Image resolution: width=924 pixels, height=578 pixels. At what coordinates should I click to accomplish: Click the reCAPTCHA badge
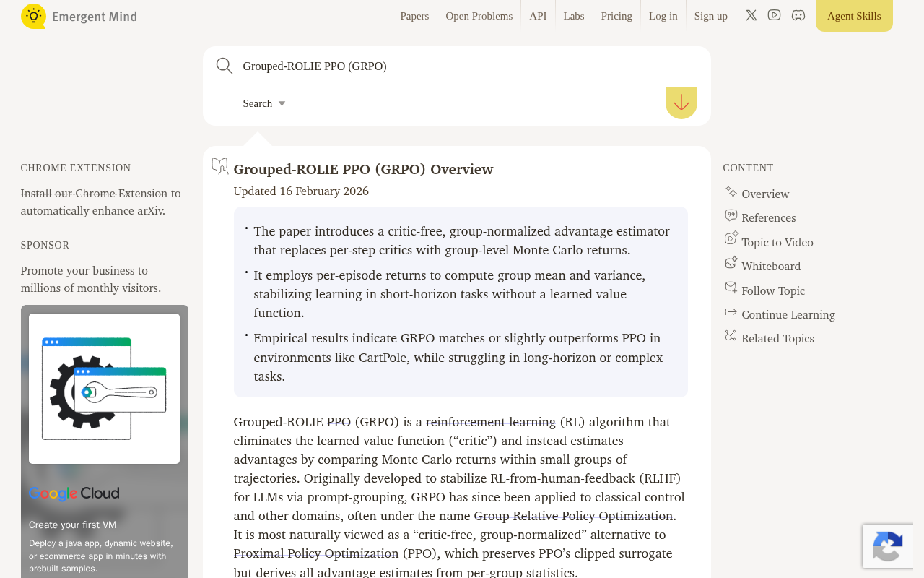click(888, 546)
